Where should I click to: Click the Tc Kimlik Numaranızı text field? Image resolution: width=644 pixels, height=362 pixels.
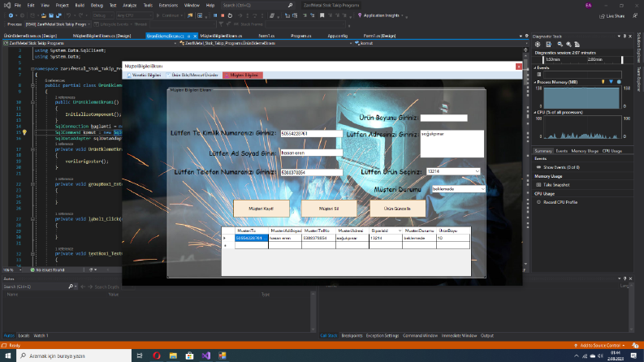pyautogui.click(x=311, y=133)
